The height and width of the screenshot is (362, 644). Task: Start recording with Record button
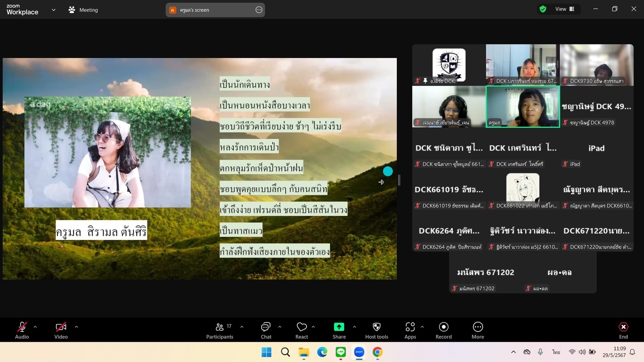tap(444, 330)
